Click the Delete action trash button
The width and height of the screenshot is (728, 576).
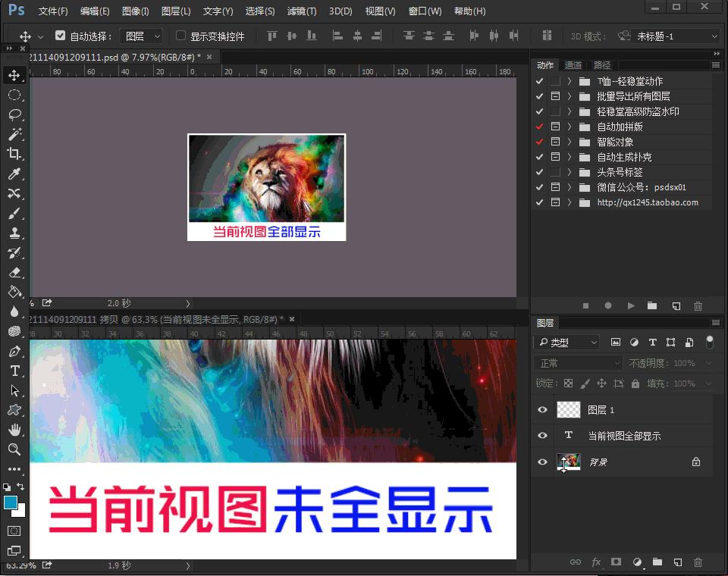698,305
